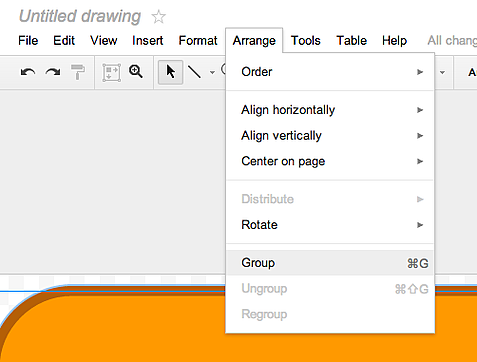Open the Tools menu
The width and height of the screenshot is (477, 362).
pos(306,41)
